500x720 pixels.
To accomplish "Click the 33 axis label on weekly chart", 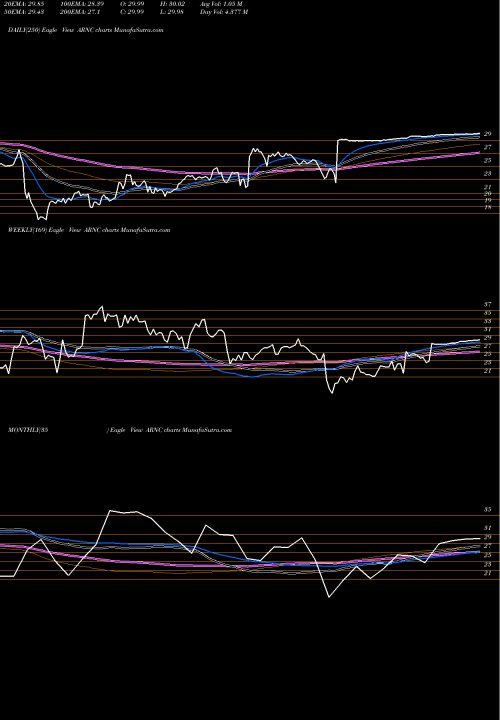I will point(488,321).
